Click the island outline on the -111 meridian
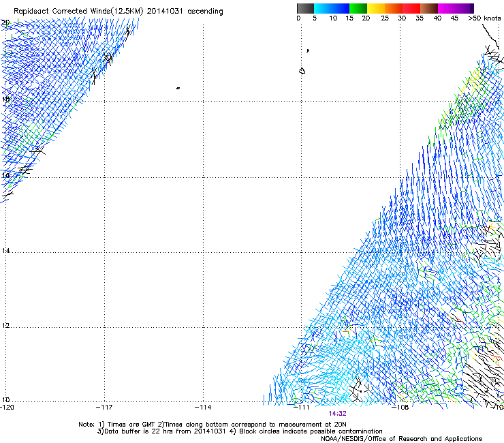Image resolution: width=504 pixels, height=443 pixels. 302,71
